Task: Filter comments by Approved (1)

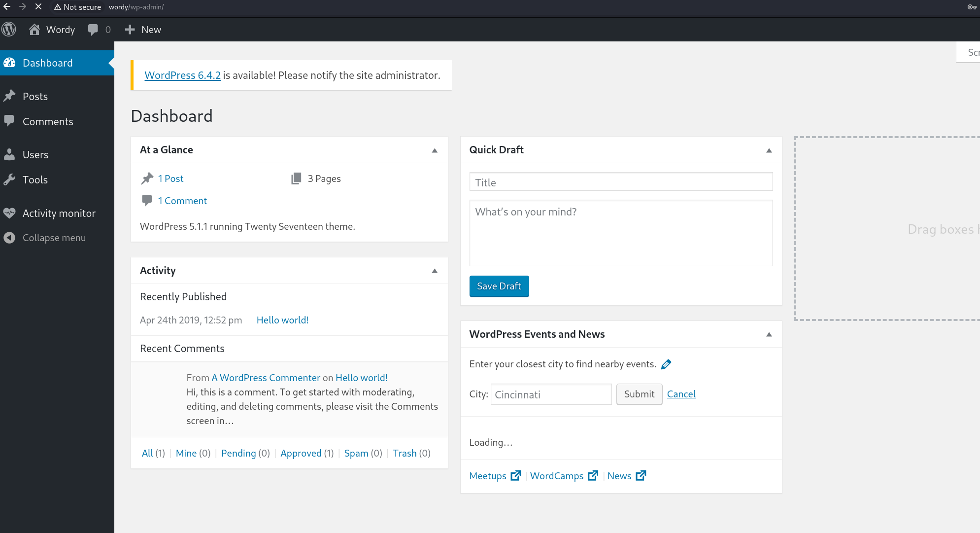Action: [307, 453]
